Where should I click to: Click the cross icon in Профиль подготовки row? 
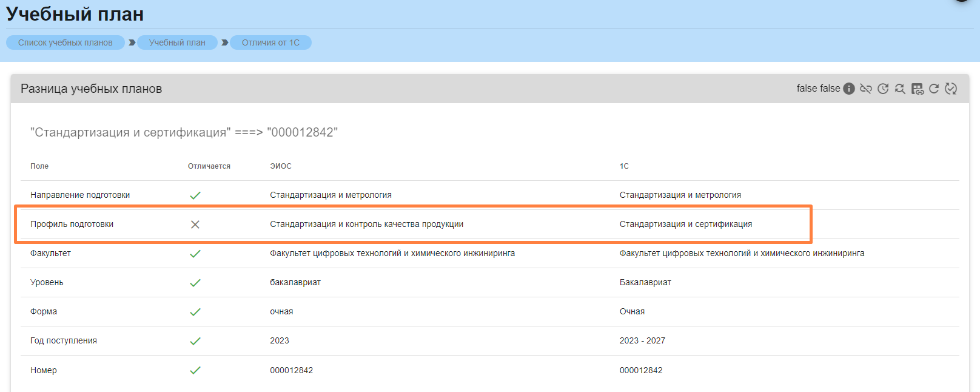(195, 225)
